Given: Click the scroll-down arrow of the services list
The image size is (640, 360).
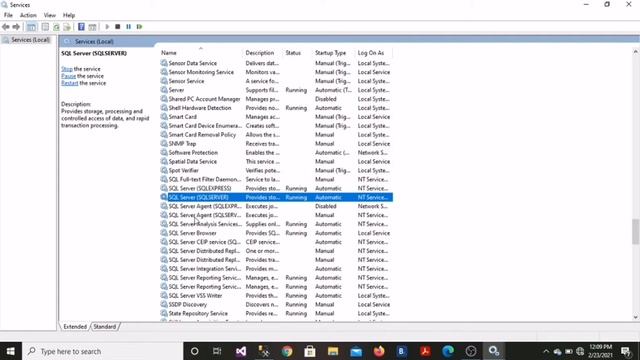Looking at the screenshot, I should [636, 317].
